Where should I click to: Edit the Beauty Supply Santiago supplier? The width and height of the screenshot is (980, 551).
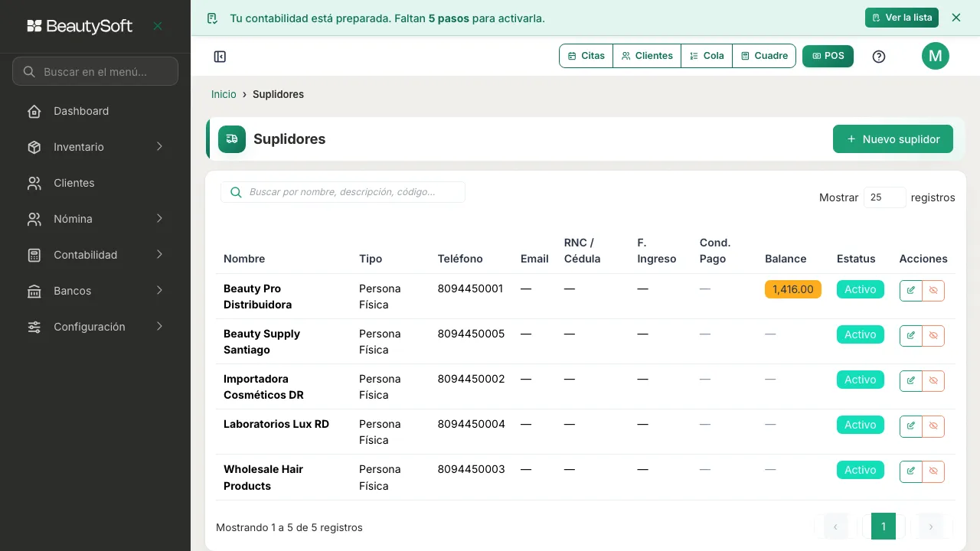tap(911, 336)
